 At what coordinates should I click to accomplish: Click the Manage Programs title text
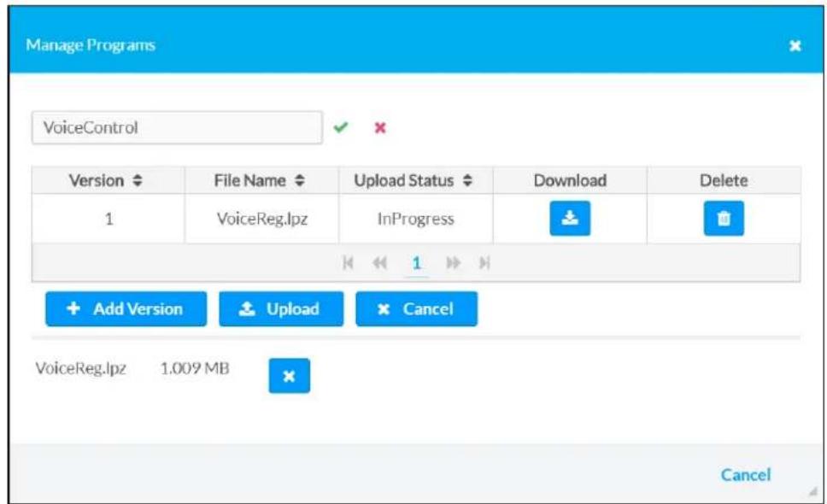91,45
